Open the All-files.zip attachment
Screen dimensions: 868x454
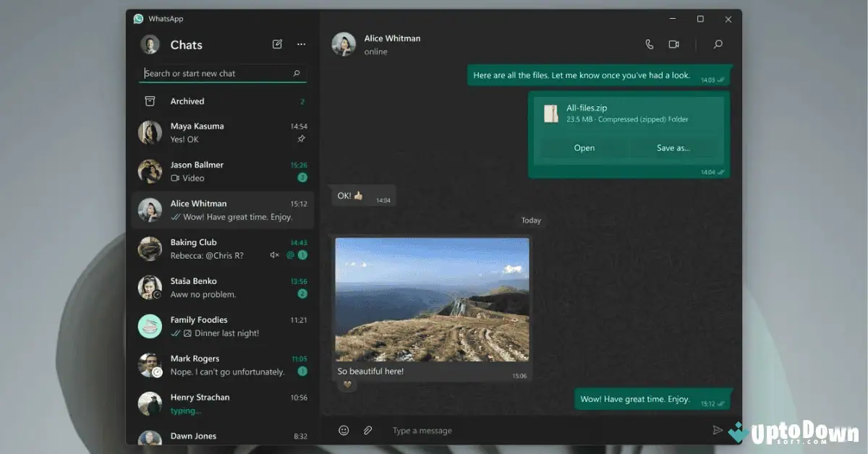coord(584,147)
